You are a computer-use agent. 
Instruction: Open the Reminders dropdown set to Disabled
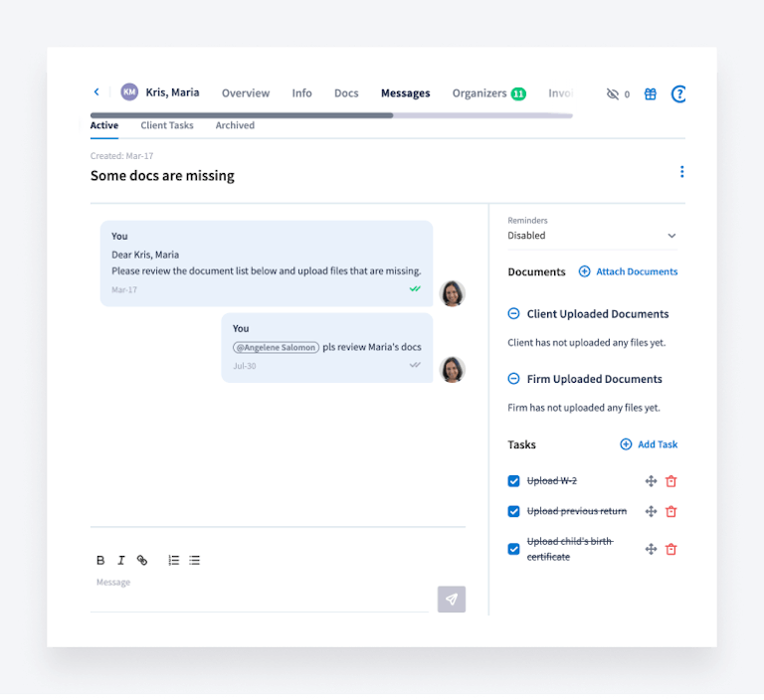click(592, 236)
